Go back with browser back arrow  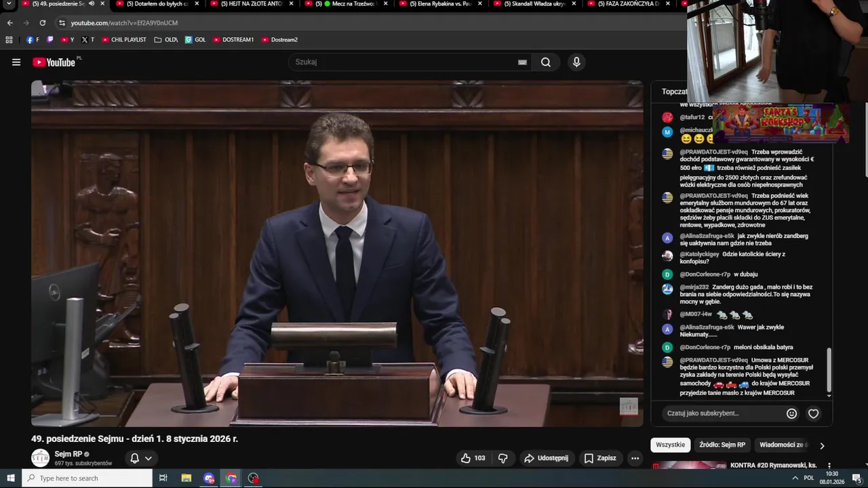click(9, 23)
